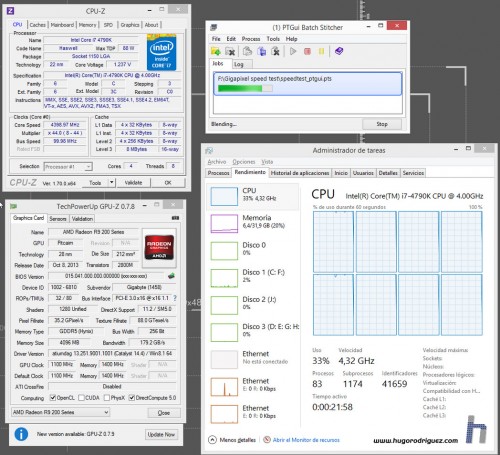Toggle the CUDA checkbox
The image size is (500, 455).
coord(81,397)
